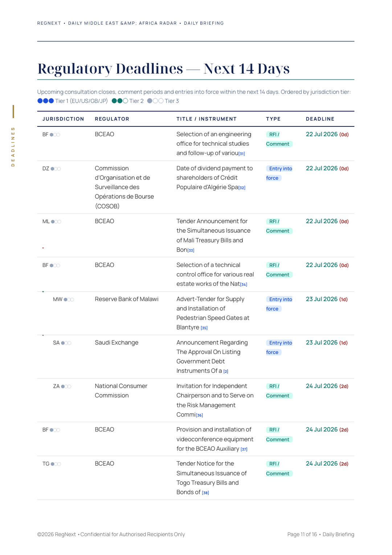Open footnote link [36]
The image size is (392, 555).
(x=200, y=415)
